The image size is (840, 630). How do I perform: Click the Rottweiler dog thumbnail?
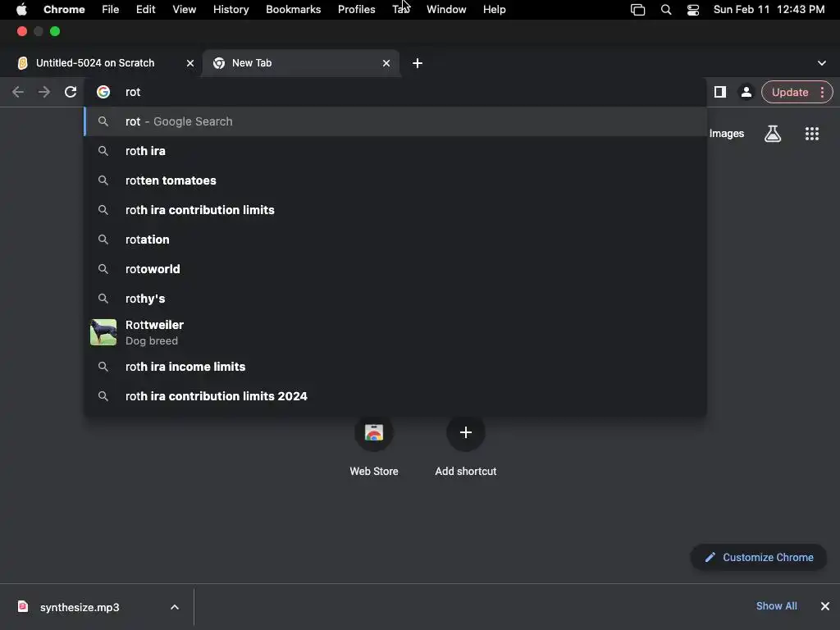tap(103, 332)
